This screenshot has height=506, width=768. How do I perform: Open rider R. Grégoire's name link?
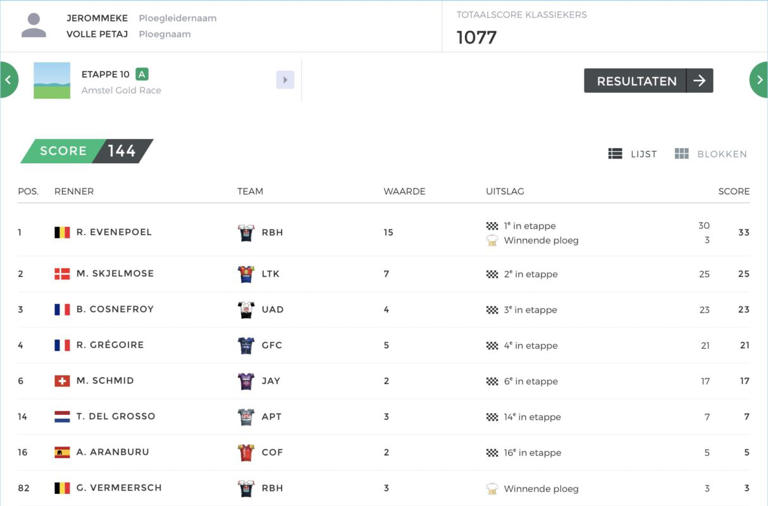point(110,345)
